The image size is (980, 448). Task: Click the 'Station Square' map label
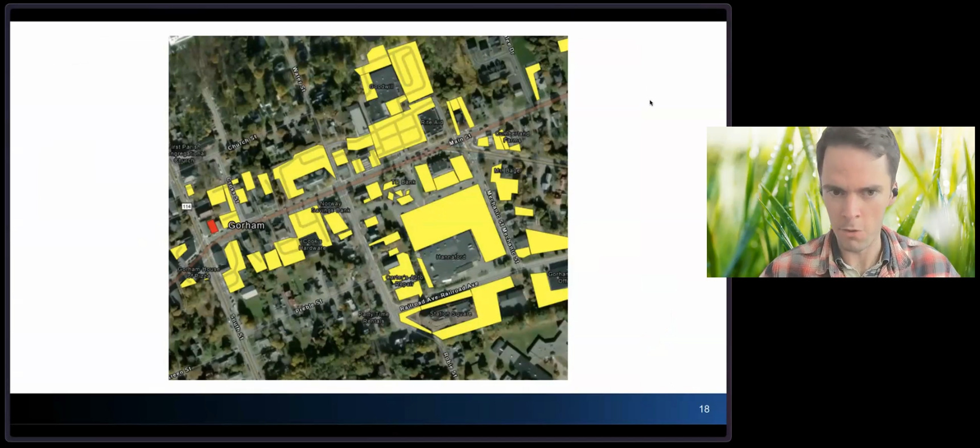[450, 313]
